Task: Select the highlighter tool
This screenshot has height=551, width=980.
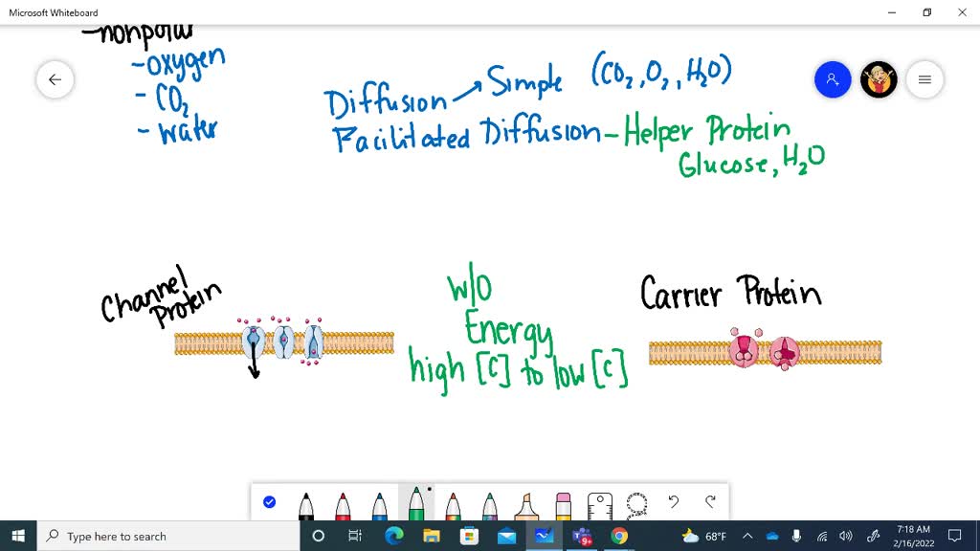Action: coord(526,505)
